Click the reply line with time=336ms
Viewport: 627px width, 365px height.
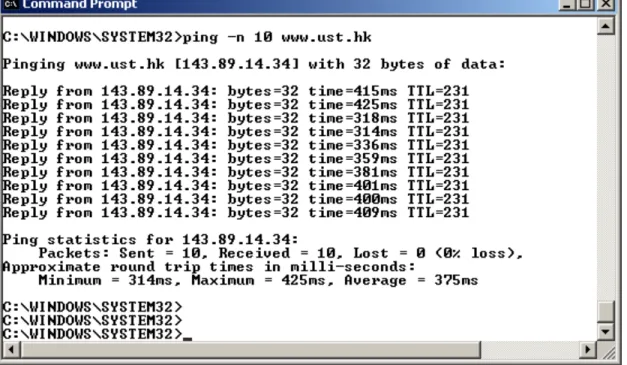236,145
